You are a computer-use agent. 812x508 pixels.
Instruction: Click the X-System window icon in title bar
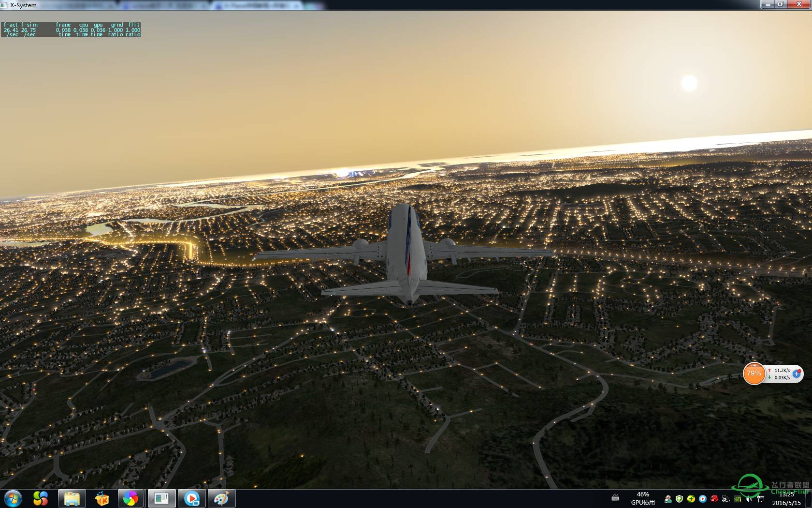tap(5, 5)
